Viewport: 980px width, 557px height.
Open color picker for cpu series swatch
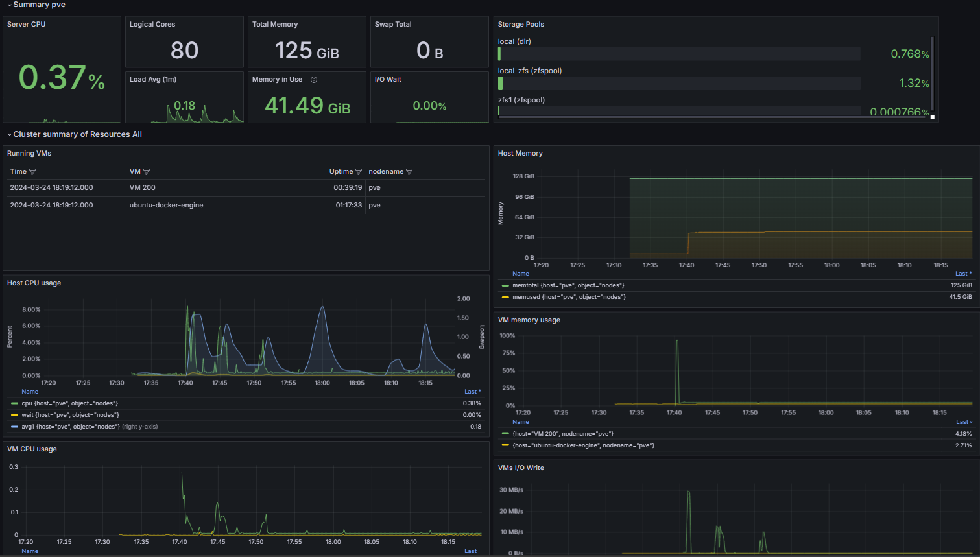pos(15,403)
